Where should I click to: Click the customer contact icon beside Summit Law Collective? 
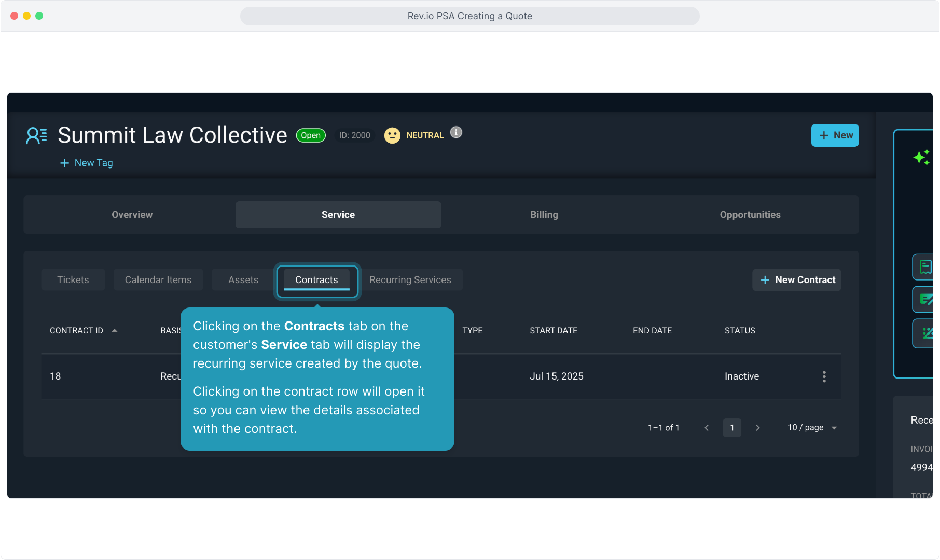(x=36, y=135)
